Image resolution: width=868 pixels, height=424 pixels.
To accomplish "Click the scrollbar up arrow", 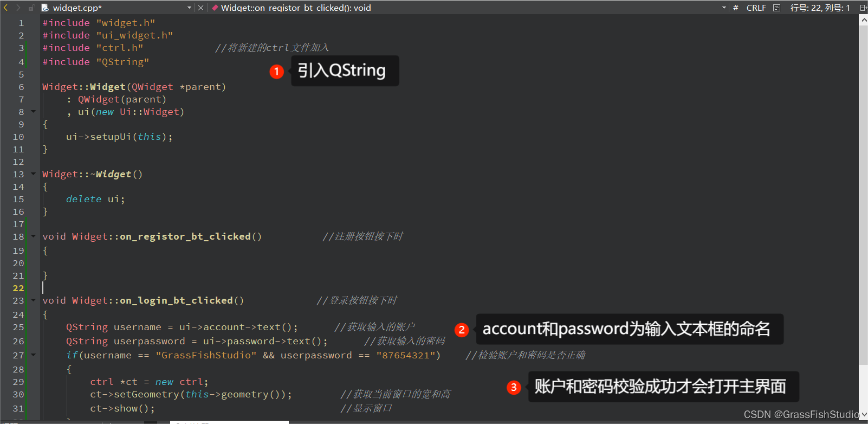I will (864, 20).
